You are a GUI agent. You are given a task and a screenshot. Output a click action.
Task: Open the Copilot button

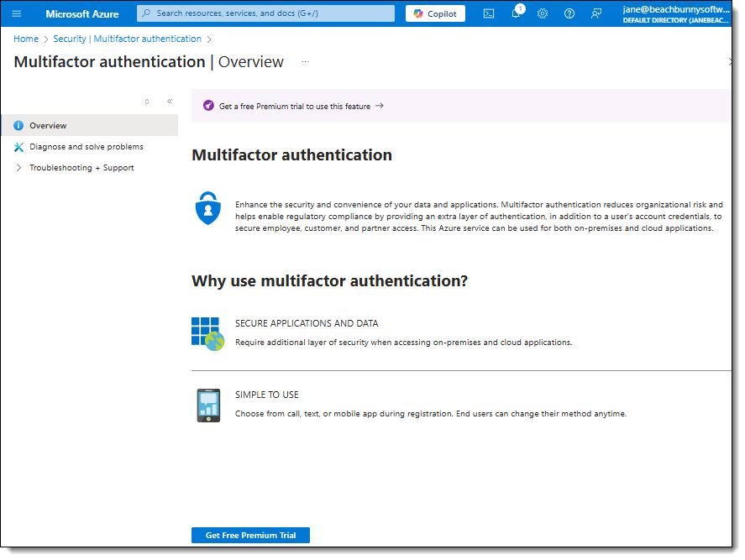pos(435,13)
